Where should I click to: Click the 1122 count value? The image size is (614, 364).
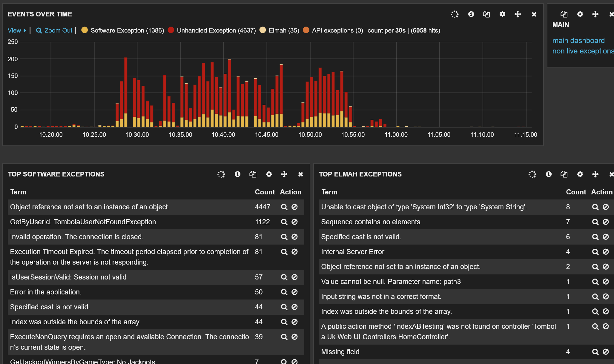coord(262,222)
